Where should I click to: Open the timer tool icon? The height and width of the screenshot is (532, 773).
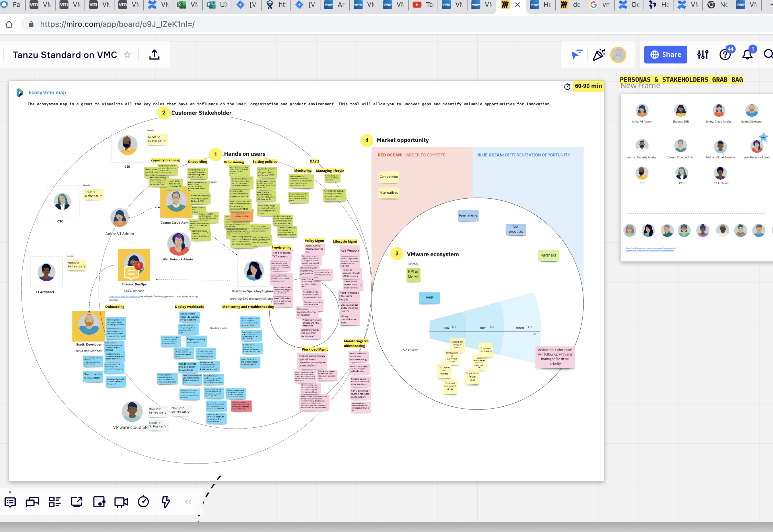click(143, 502)
